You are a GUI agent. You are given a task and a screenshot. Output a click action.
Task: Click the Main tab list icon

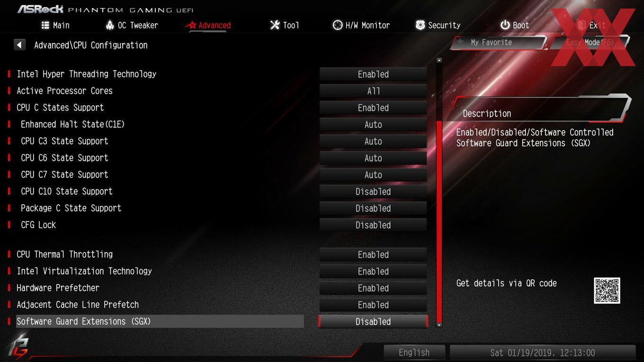coord(45,25)
